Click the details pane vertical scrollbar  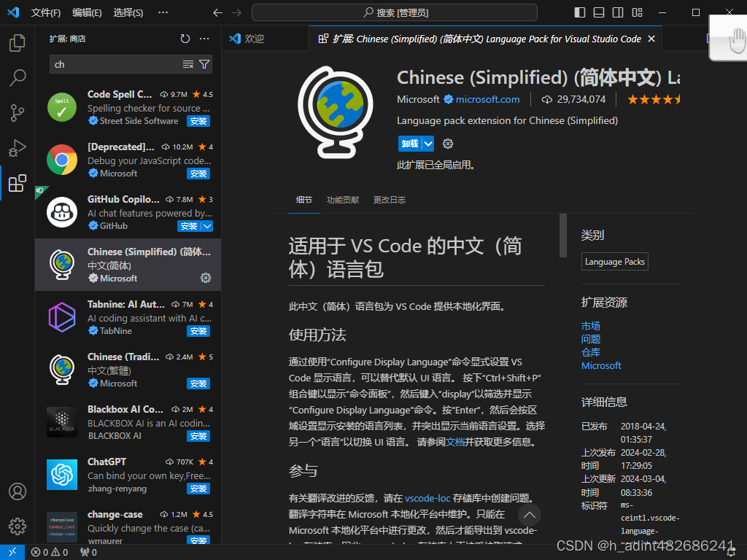pyautogui.click(x=563, y=236)
